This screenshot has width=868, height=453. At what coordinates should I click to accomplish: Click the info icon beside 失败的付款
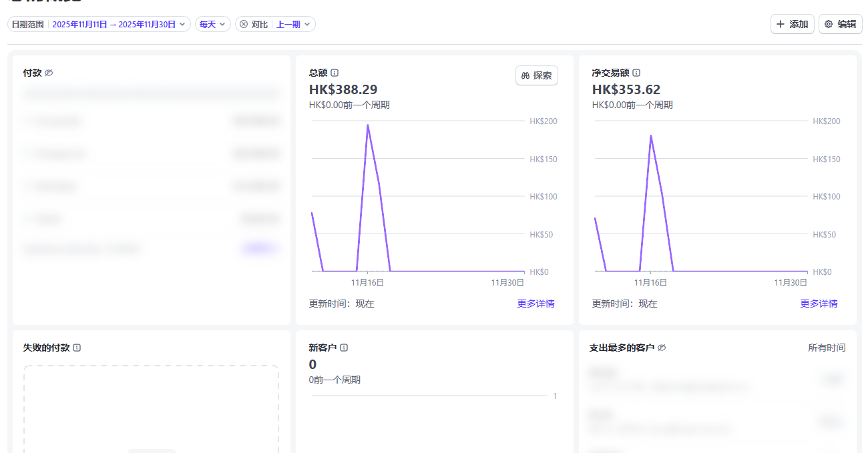[77, 348]
